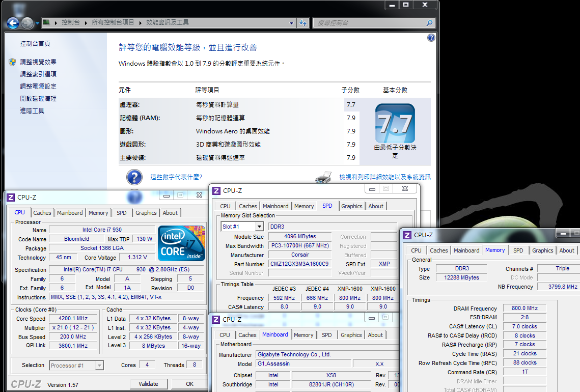580x392 pixels.
Task: Click the OK button in CPU-Z
Action: pos(189,384)
